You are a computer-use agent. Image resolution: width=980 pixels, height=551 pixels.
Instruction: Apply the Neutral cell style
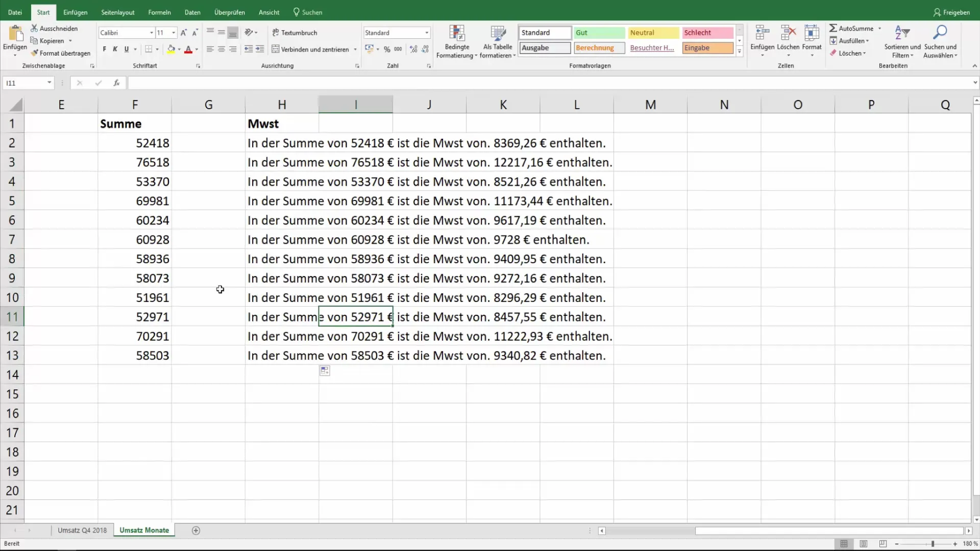click(653, 33)
